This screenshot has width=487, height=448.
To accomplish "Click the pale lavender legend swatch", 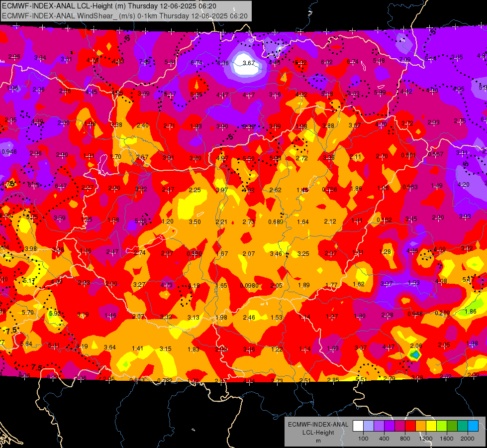I will (369, 426).
